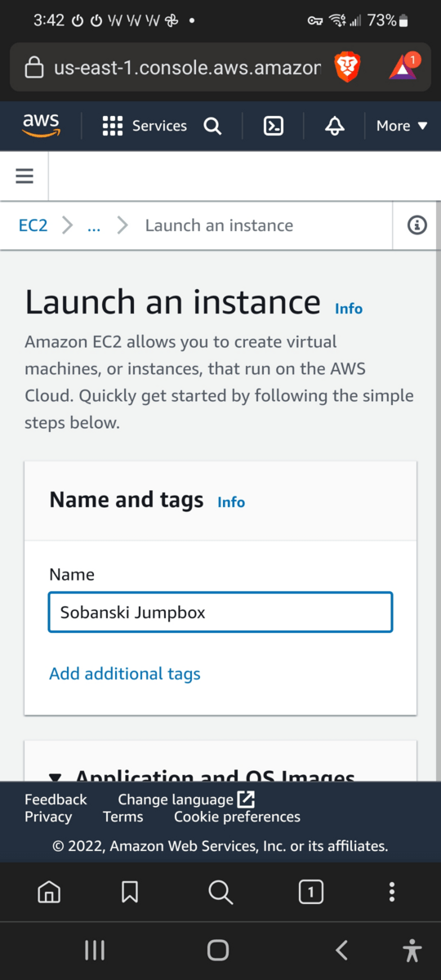Open the notifications bell
This screenshot has width=441, height=980.
tap(334, 126)
